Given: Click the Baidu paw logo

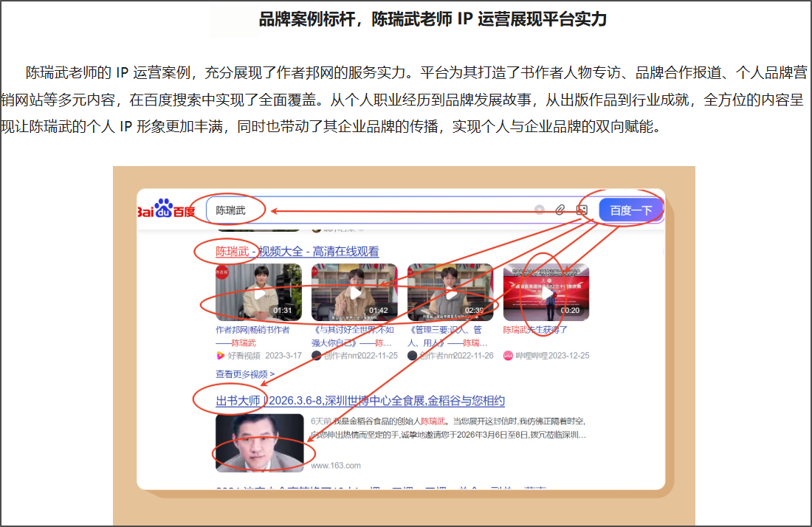Looking at the screenshot, I should (165, 209).
